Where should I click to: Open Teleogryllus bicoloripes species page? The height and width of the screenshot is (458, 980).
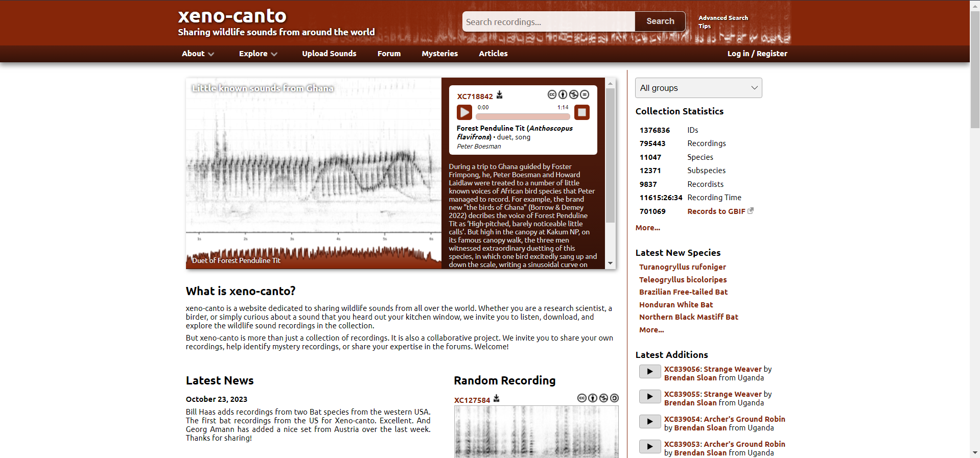coord(683,280)
